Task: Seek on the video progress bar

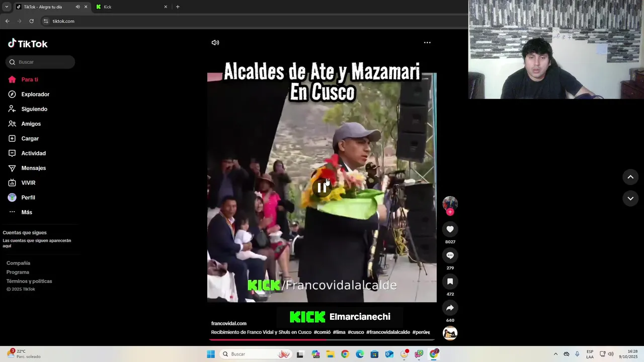Action: 322,339
